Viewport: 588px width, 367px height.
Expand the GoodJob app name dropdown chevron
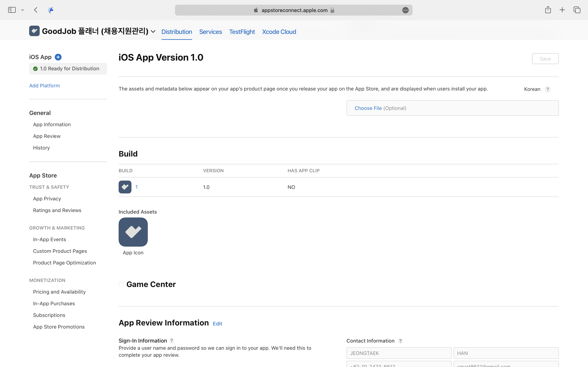[x=153, y=31]
